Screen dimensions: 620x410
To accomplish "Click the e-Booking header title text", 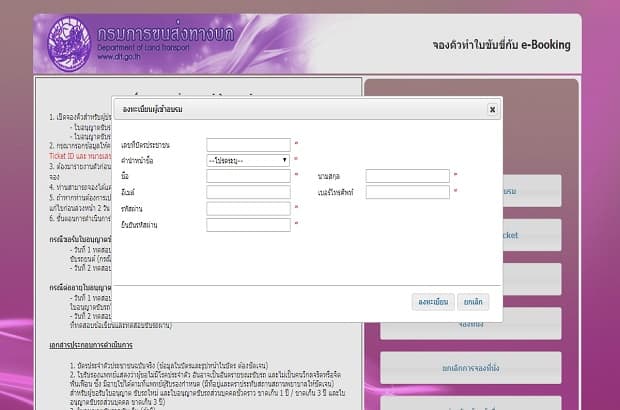I will click(x=501, y=45).
